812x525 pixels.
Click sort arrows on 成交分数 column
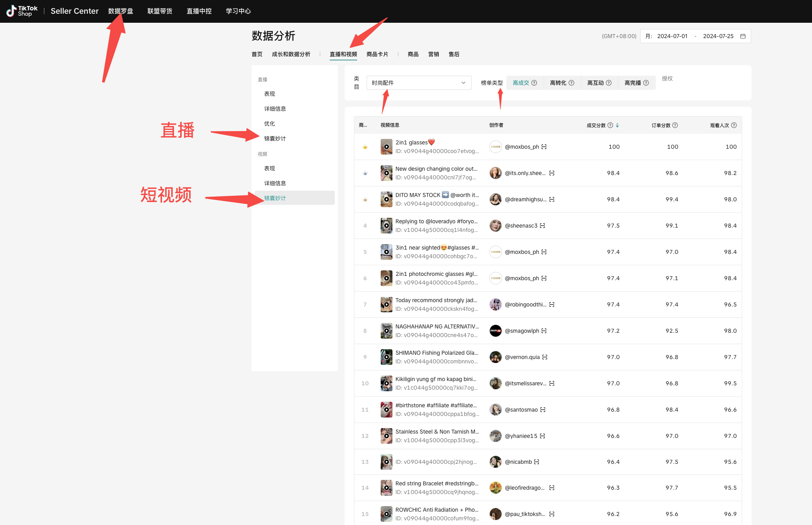pyautogui.click(x=617, y=125)
